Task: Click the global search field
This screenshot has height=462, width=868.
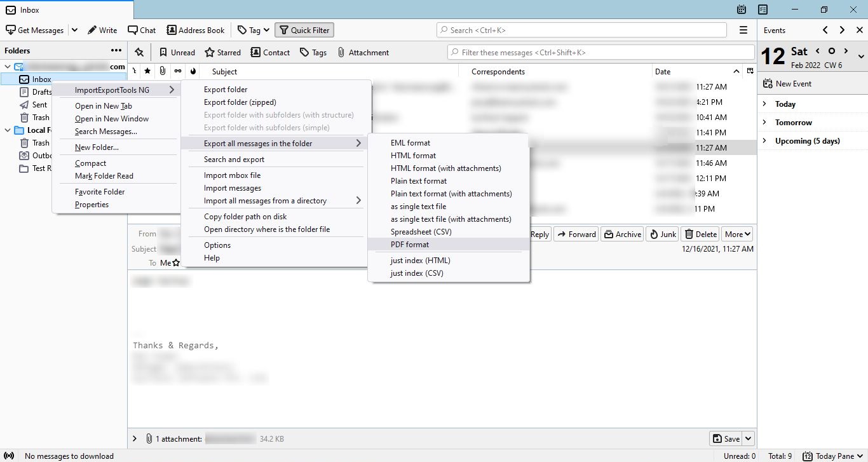Action: tap(581, 30)
